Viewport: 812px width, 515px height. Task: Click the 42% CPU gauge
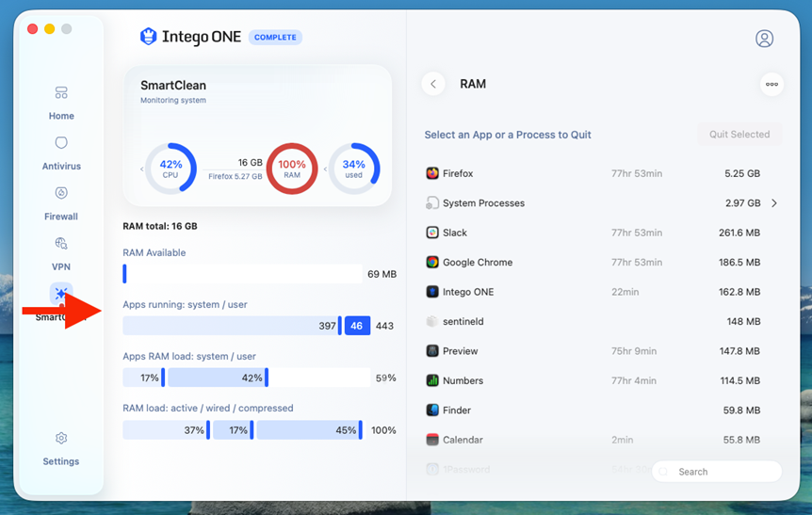click(171, 169)
